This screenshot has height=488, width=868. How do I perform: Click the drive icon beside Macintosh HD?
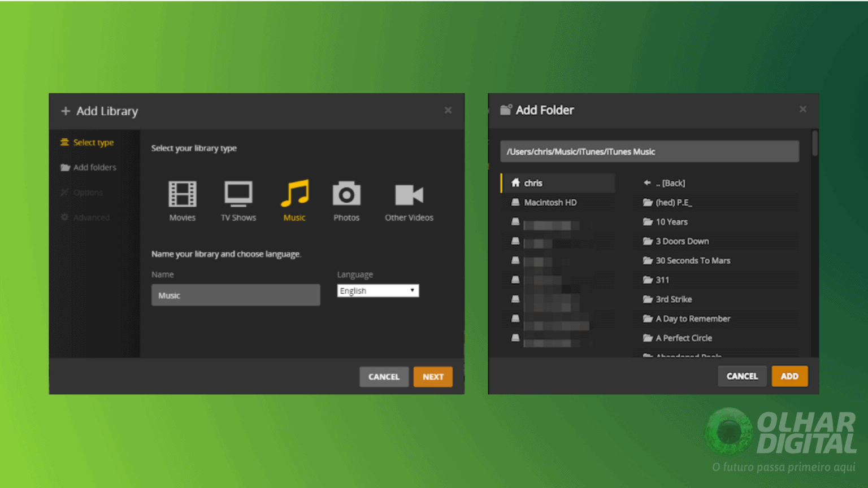(x=515, y=202)
